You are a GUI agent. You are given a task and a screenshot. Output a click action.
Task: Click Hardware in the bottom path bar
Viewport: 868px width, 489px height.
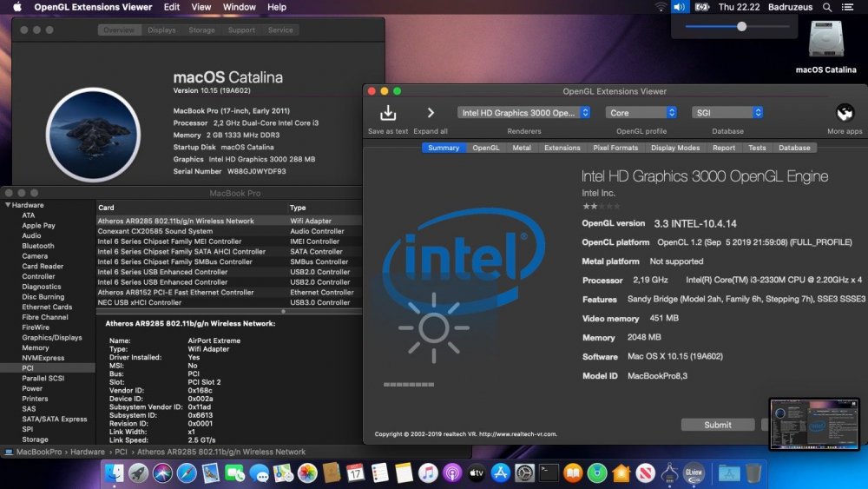click(87, 452)
